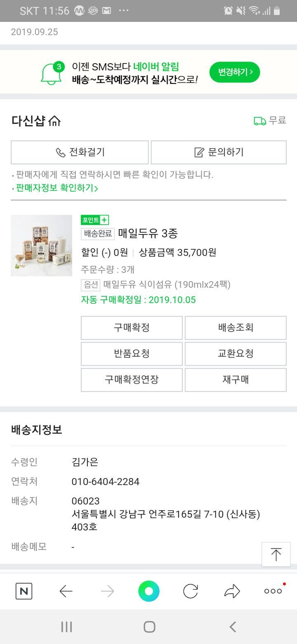This screenshot has width=297, height=644.
Task: Open the 다신샵 store home icon
Action: 54,121
